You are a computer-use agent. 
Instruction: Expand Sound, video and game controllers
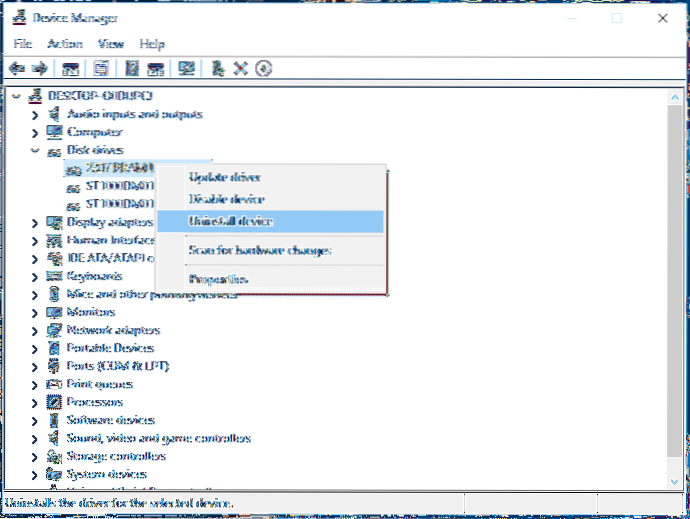pos(35,439)
